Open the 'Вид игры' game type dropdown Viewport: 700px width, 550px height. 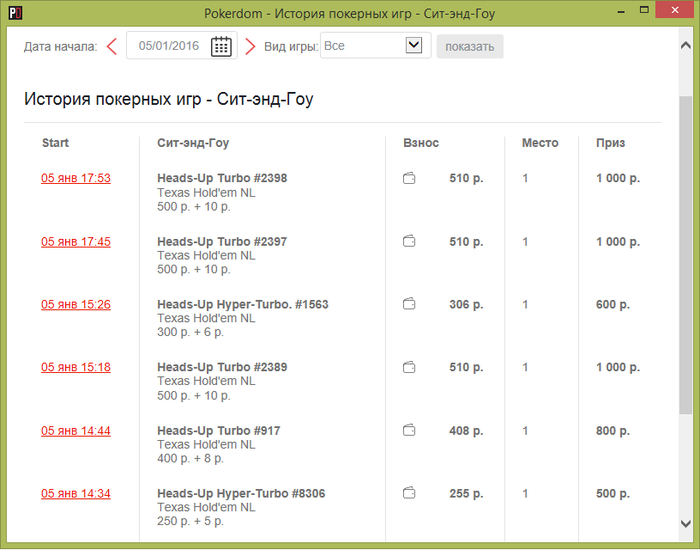375,46
